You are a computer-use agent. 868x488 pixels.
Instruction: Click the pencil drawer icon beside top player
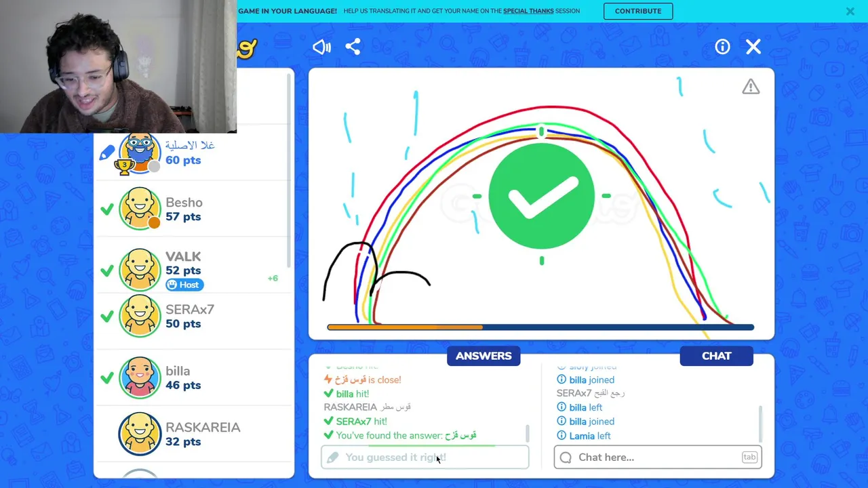pyautogui.click(x=107, y=152)
